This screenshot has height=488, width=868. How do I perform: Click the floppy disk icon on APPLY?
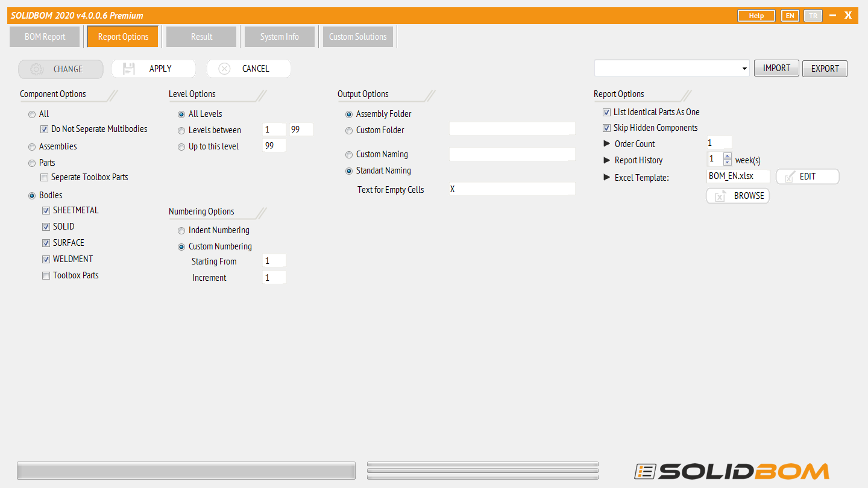tap(128, 69)
